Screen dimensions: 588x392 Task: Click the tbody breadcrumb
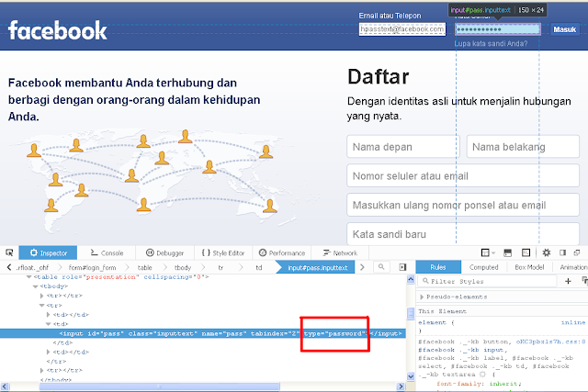(x=183, y=267)
